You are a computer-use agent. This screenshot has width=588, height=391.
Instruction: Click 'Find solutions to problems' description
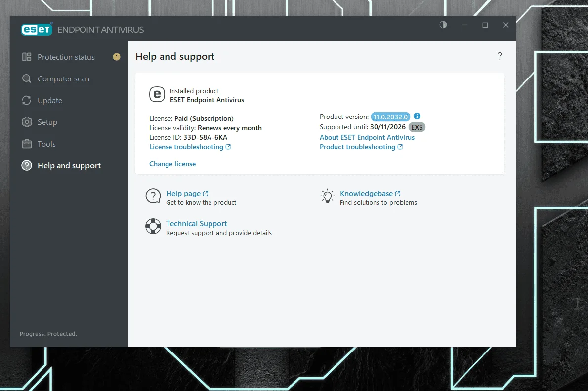click(378, 202)
